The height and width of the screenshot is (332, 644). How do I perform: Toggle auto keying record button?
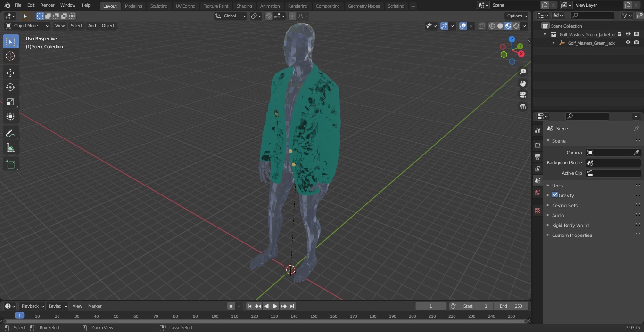pyautogui.click(x=231, y=306)
